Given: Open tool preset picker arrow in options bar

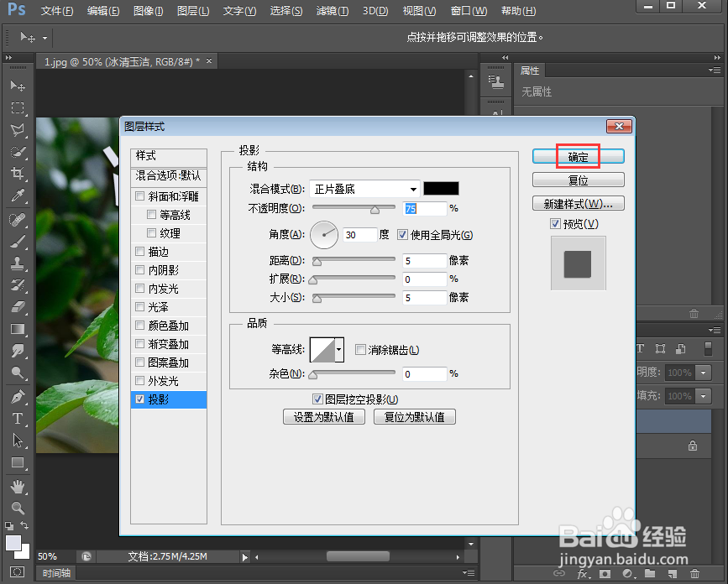Looking at the screenshot, I should (45, 38).
